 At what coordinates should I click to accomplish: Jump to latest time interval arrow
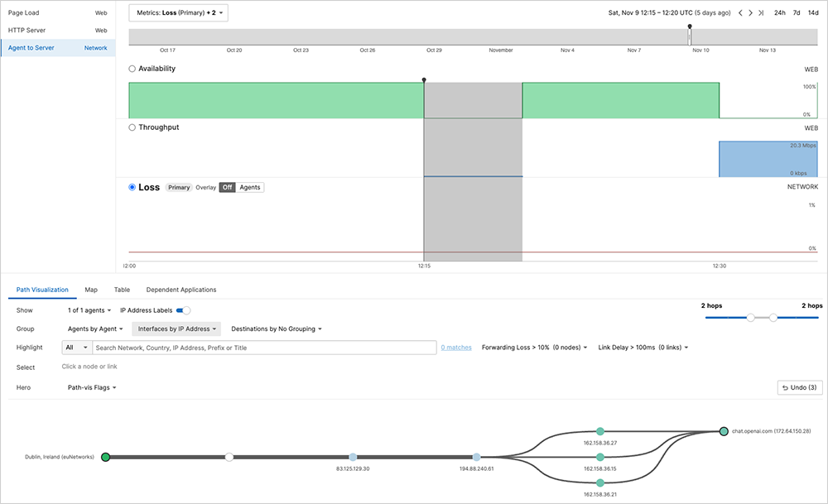coord(761,13)
